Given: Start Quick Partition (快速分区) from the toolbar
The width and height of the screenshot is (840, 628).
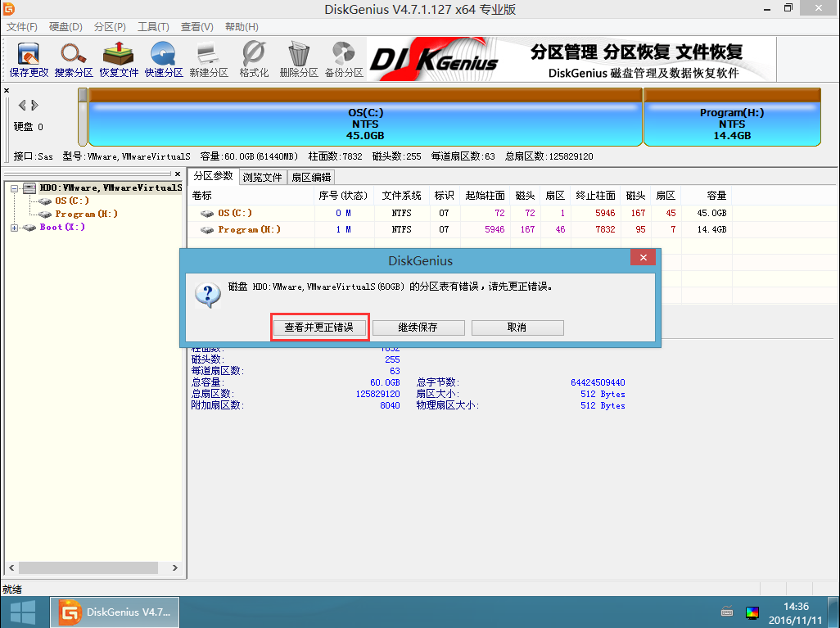Looking at the screenshot, I should (164, 60).
